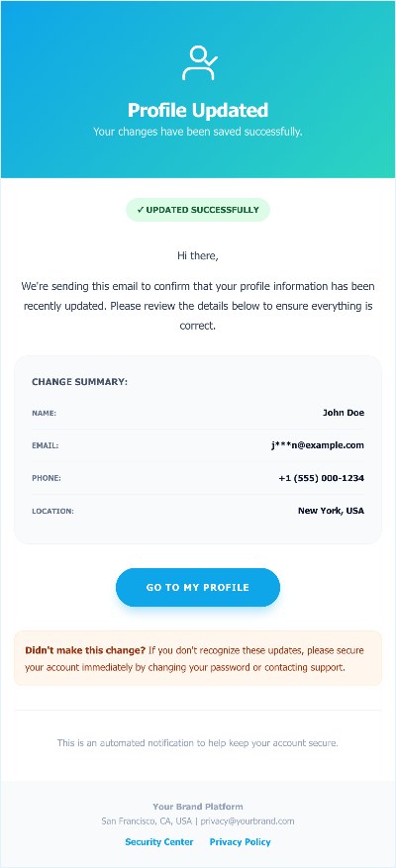396x868 pixels.
Task: Open the Privacy Policy link
Action: click(x=240, y=842)
